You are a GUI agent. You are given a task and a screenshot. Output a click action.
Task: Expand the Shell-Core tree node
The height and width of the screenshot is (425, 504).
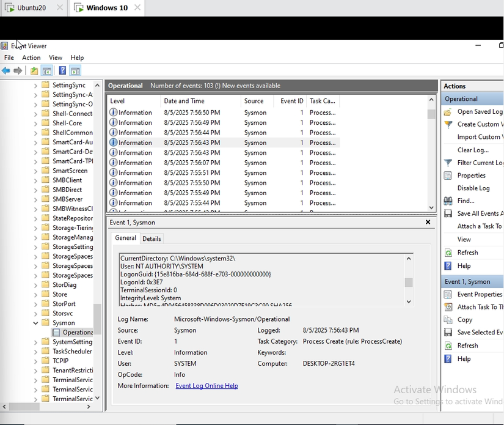pyautogui.click(x=35, y=124)
